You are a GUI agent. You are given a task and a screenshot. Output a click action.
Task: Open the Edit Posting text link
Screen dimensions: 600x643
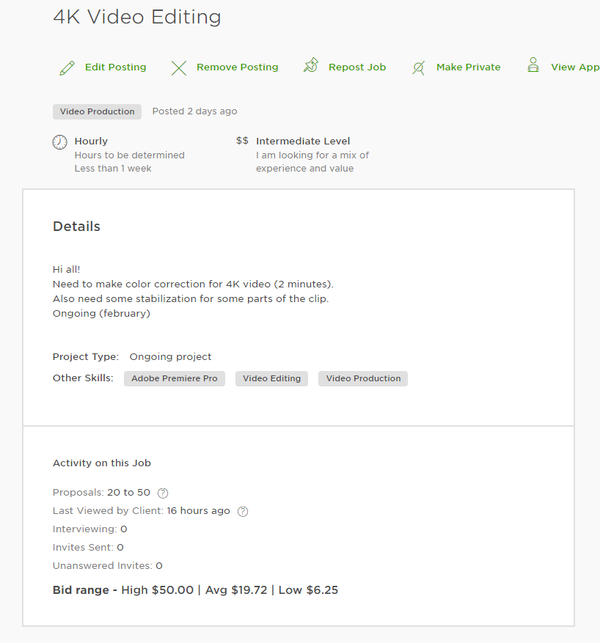point(115,67)
